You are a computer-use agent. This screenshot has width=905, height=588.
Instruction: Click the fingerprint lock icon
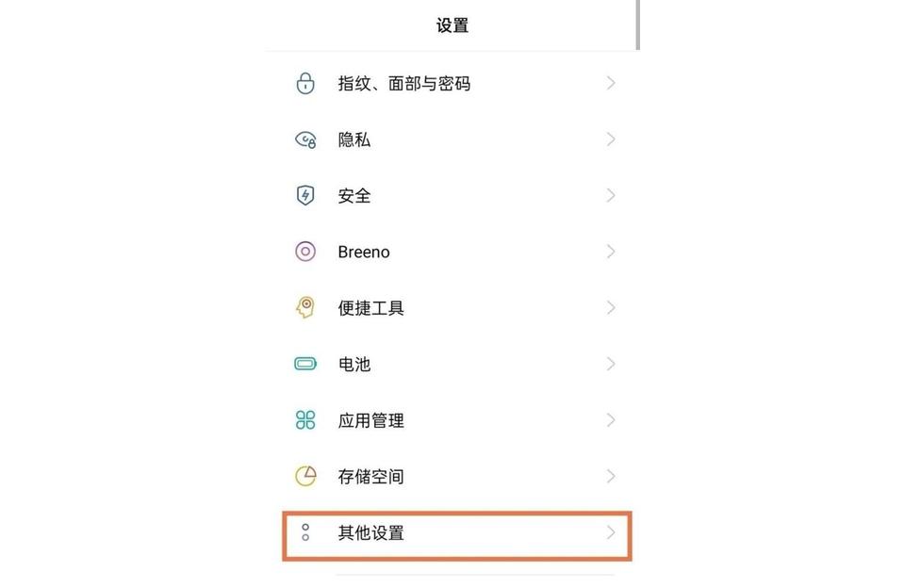pos(305,84)
